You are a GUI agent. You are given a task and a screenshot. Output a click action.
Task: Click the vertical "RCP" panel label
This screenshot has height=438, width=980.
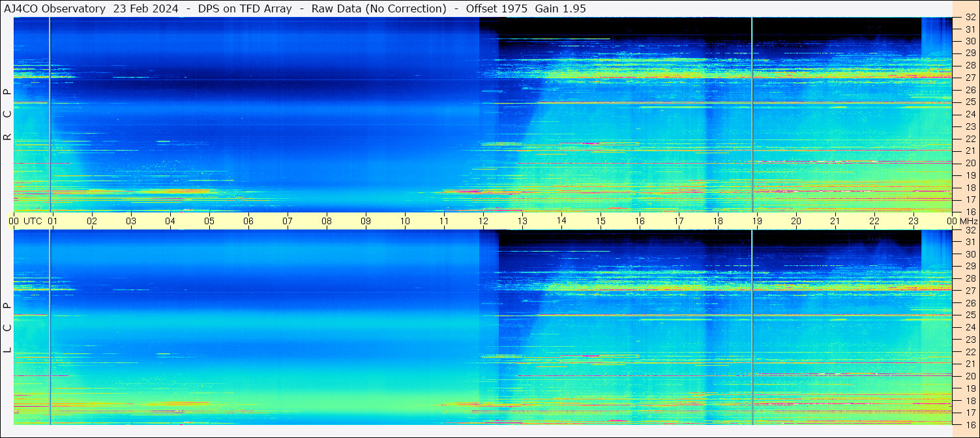(x=7, y=114)
